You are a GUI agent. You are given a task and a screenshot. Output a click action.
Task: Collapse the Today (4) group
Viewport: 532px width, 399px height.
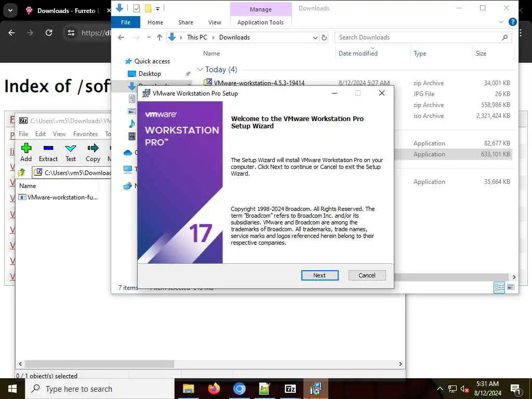[200, 70]
